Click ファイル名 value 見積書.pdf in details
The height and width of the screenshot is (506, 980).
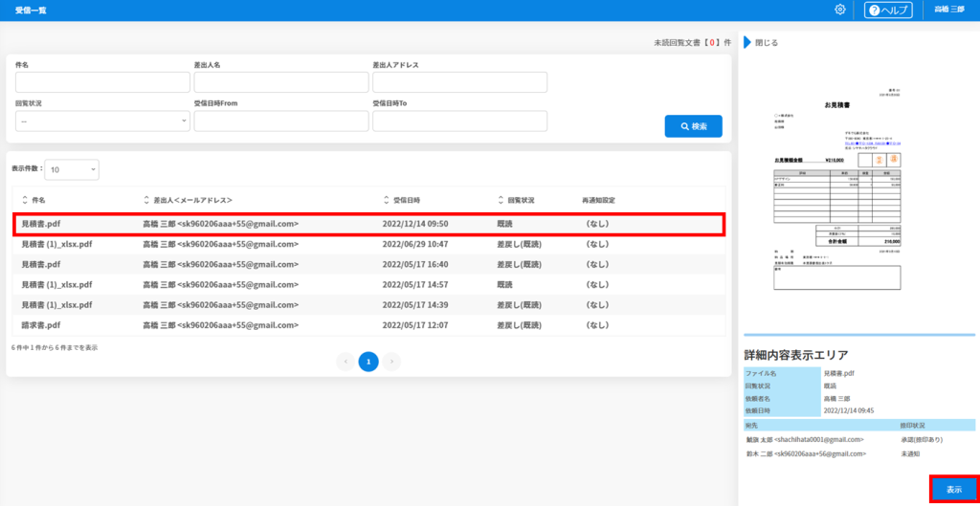tap(839, 374)
